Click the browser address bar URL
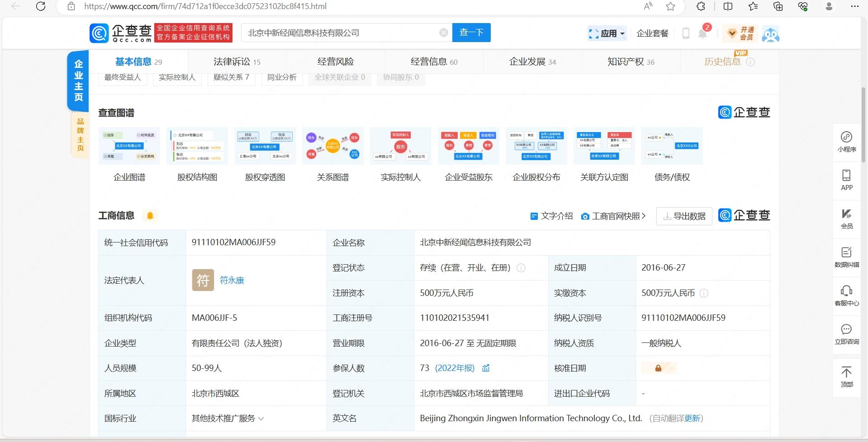 pos(205,6)
